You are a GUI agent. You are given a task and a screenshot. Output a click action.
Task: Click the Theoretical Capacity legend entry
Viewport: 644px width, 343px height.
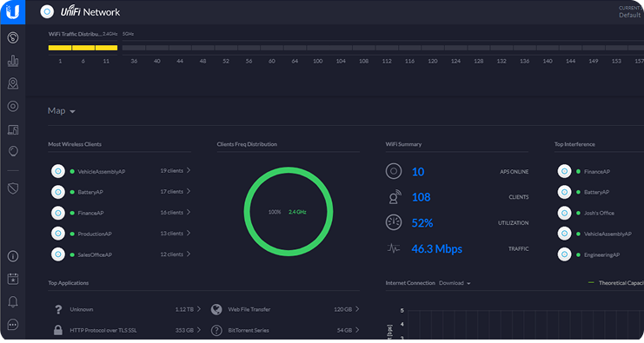tap(616, 283)
